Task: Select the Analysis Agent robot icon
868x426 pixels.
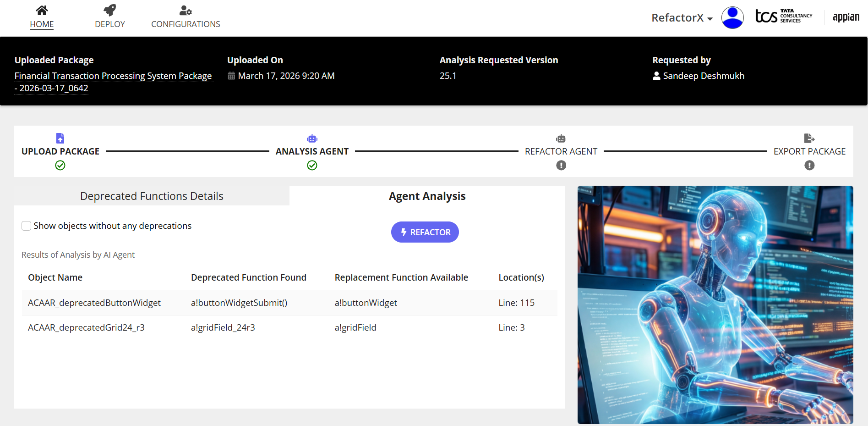Action: click(x=312, y=138)
